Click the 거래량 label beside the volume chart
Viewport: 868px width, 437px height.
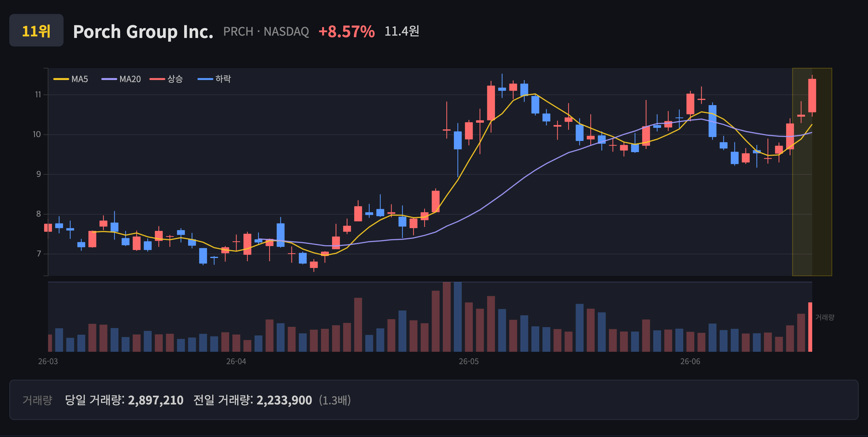(825, 317)
